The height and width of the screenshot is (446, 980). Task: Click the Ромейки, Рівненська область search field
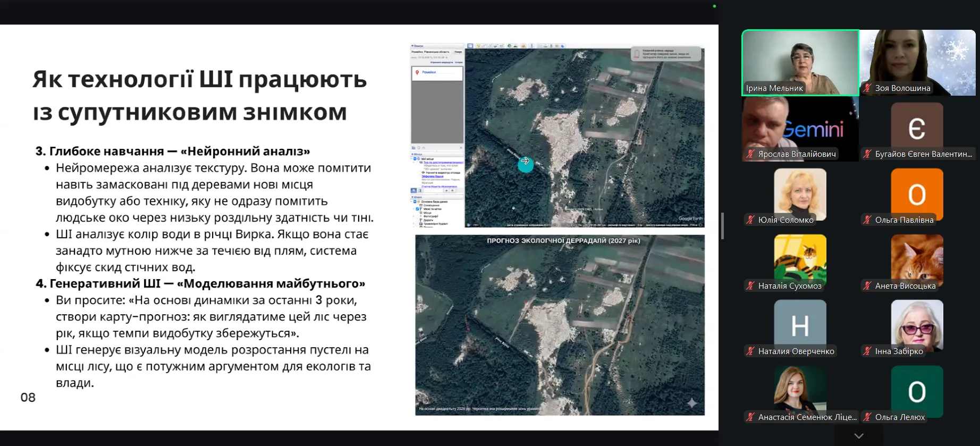(x=431, y=52)
